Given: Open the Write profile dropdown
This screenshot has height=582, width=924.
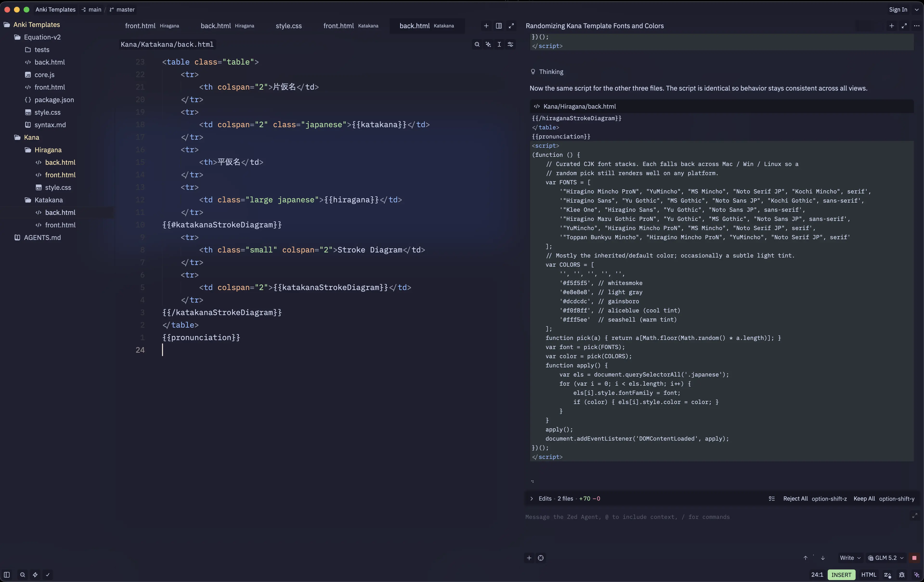Looking at the screenshot, I should pyautogui.click(x=850, y=558).
